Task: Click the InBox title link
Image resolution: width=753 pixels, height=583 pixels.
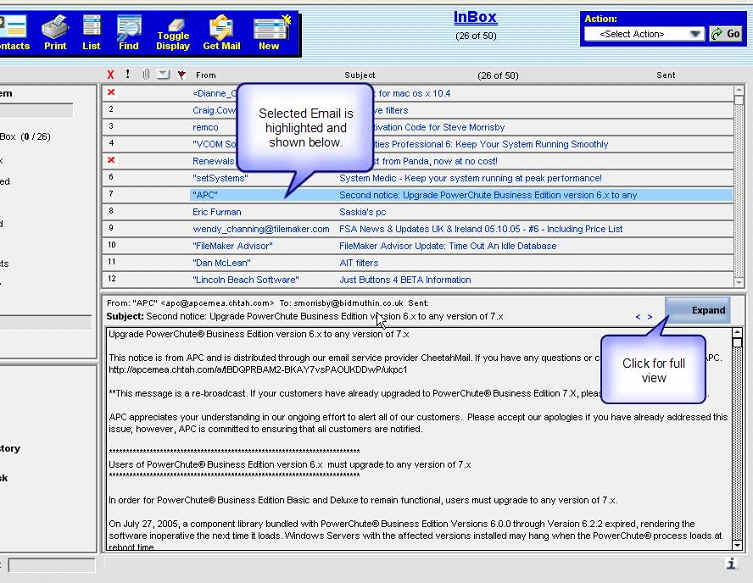Action: tap(475, 17)
